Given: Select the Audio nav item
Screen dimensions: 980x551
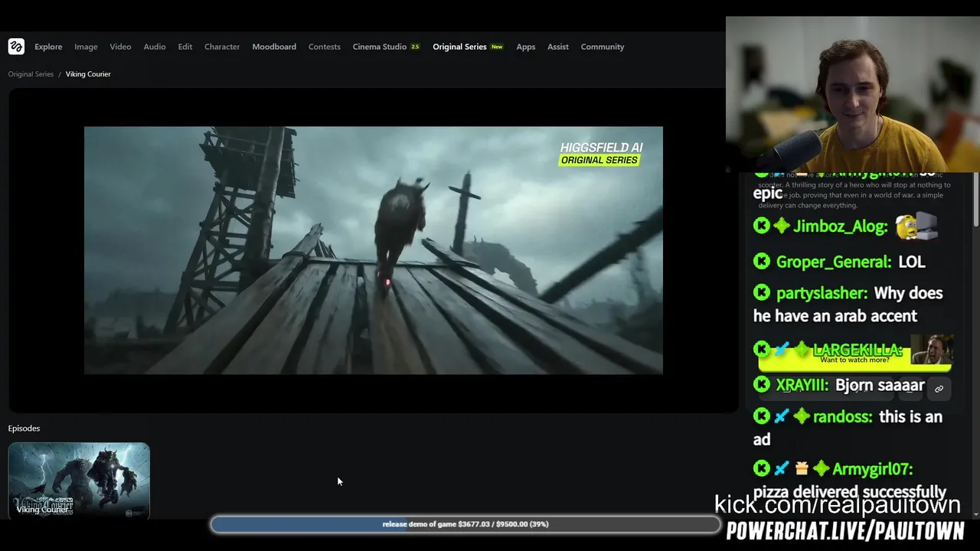Looking at the screenshot, I should click(155, 47).
